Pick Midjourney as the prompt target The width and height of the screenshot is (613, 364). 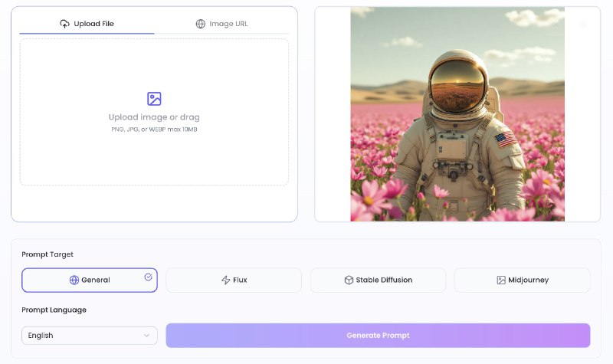click(x=522, y=280)
